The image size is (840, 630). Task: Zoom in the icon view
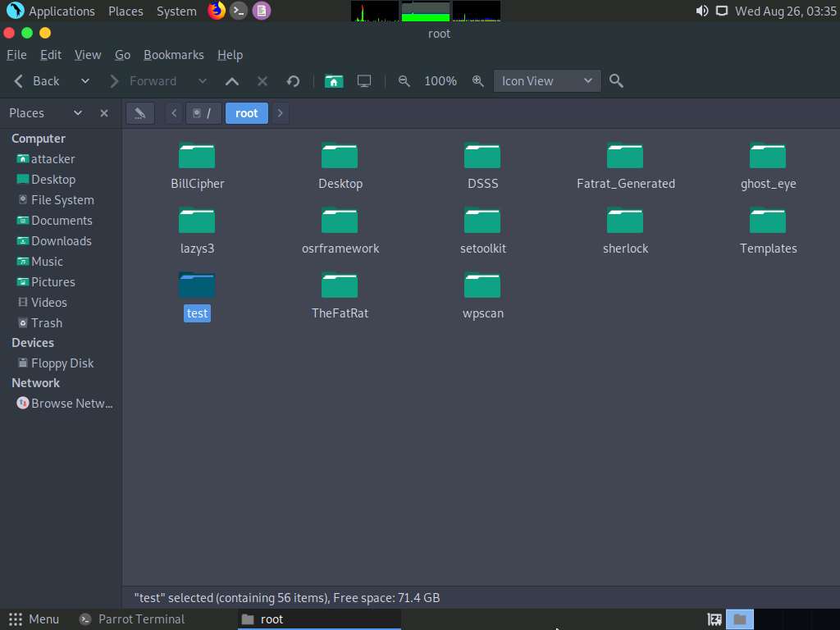[478, 81]
